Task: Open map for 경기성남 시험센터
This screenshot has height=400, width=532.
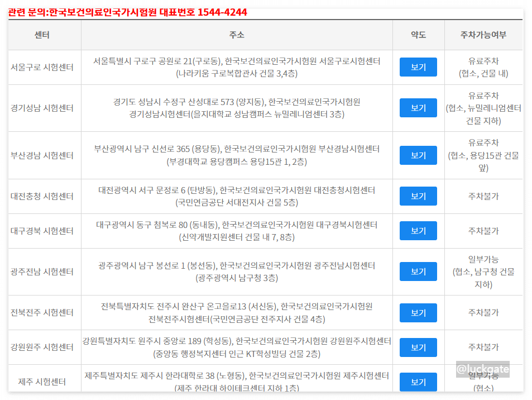Action: click(418, 108)
